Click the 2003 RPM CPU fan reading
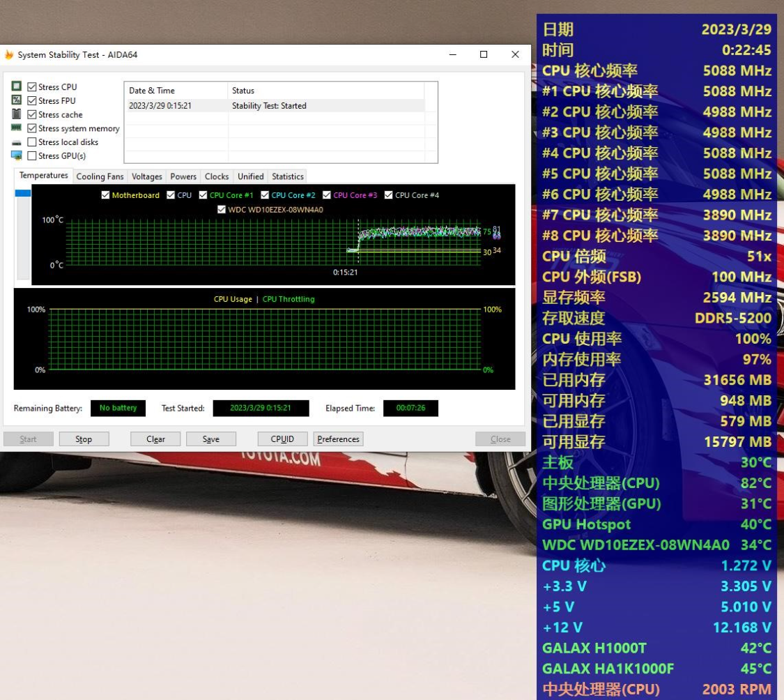This screenshot has height=700, width=784. pyautogui.click(x=737, y=690)
